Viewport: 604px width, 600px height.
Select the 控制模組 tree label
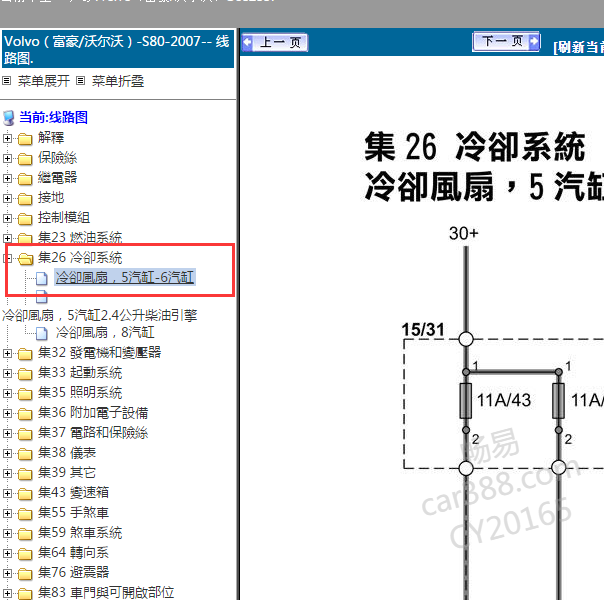click(x=64, y=217)
